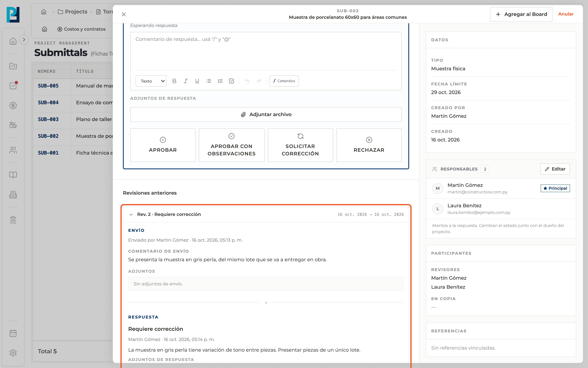Image resolution: width=588 pixels, height=368 pixels.
Task: Redo edit in comment editor
Action: pyautogui.click(x=259, y=81)
